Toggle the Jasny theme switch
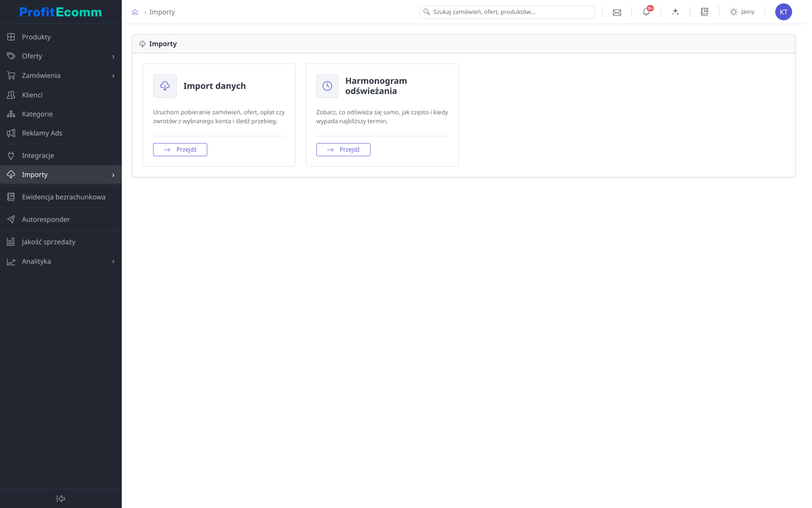812x508 pixels. [x=742, y=12]
